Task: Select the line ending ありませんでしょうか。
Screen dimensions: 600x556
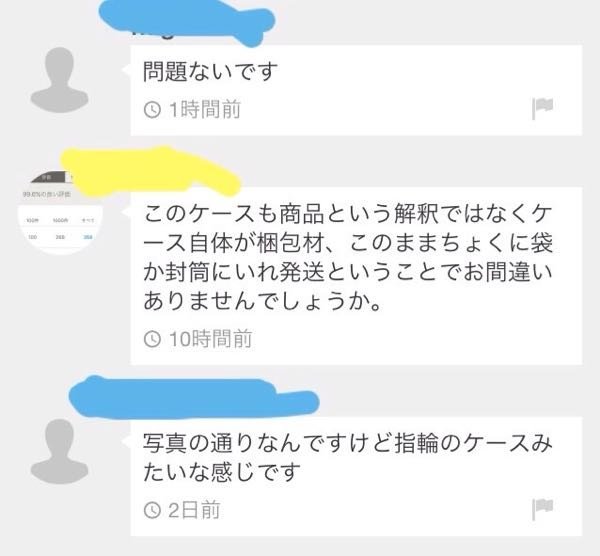Action: click(x=262, y=300)
